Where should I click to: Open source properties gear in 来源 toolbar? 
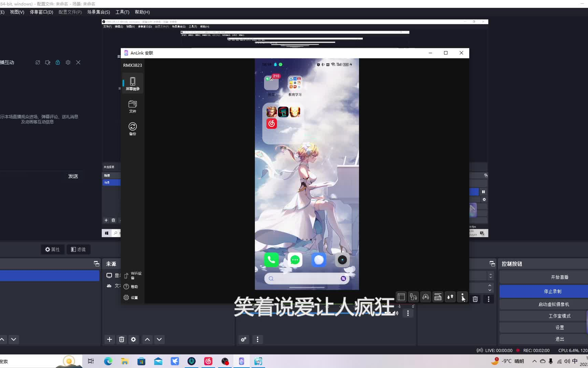tap(133, 339)
